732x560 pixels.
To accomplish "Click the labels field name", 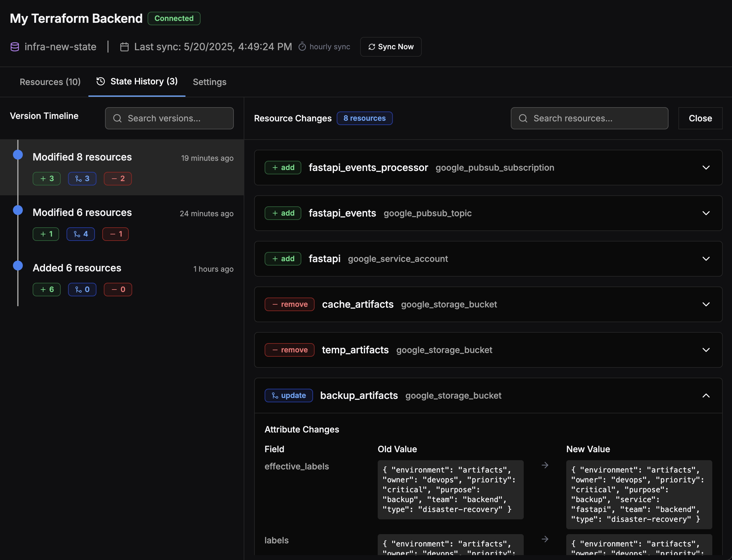I will pyautogui.click(x=276, y=540).
